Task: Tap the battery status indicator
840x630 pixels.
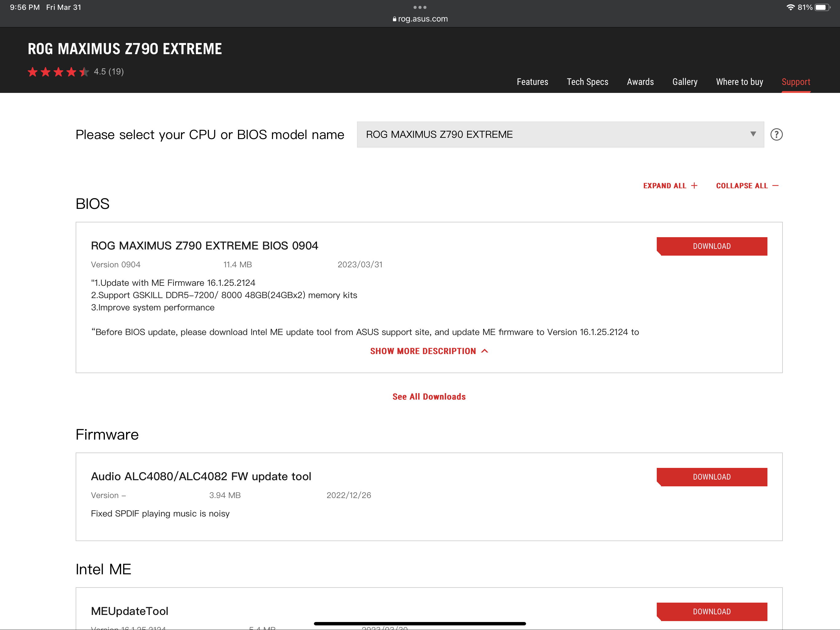Action: 822,7
